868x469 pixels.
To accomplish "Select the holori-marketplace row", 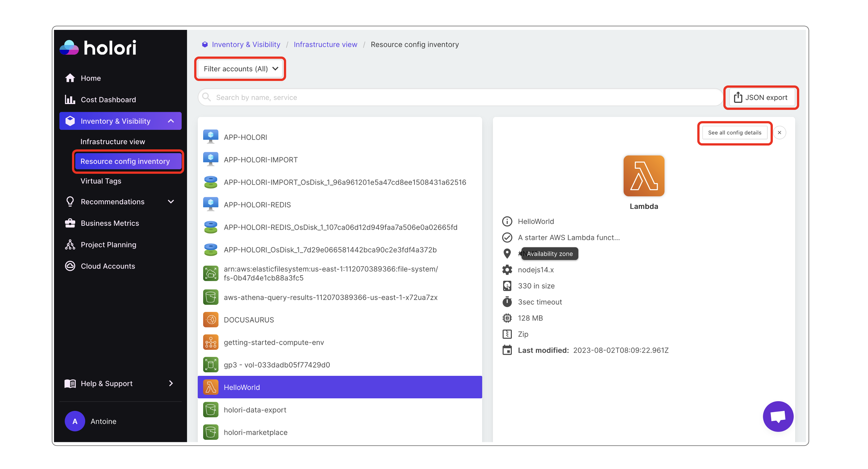I will (x=340, y=433).
